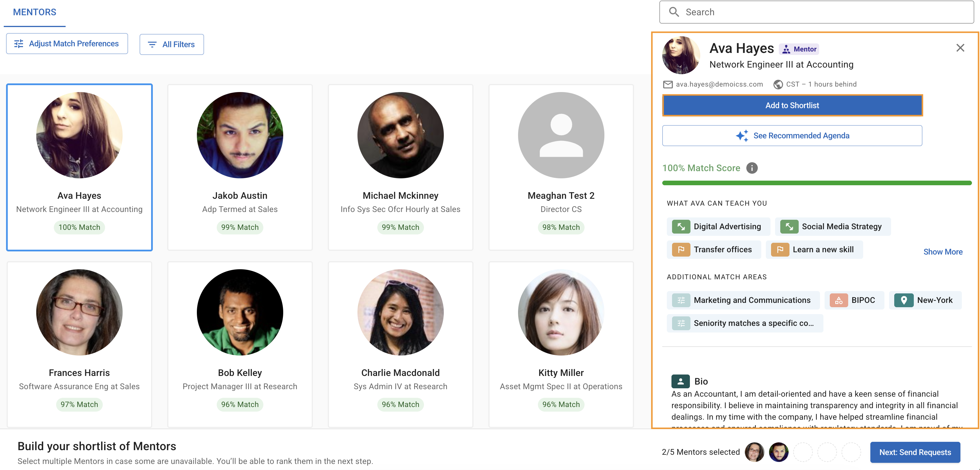980x470 pixels.
Task: Click the New-York location pin icon
Action: click(x=903, y=300)
